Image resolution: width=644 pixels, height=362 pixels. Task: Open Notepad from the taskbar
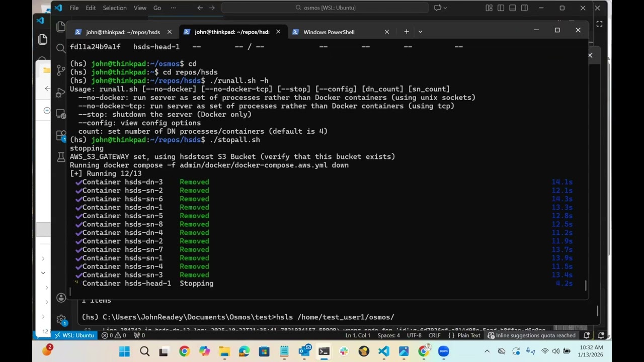[284, 351]
